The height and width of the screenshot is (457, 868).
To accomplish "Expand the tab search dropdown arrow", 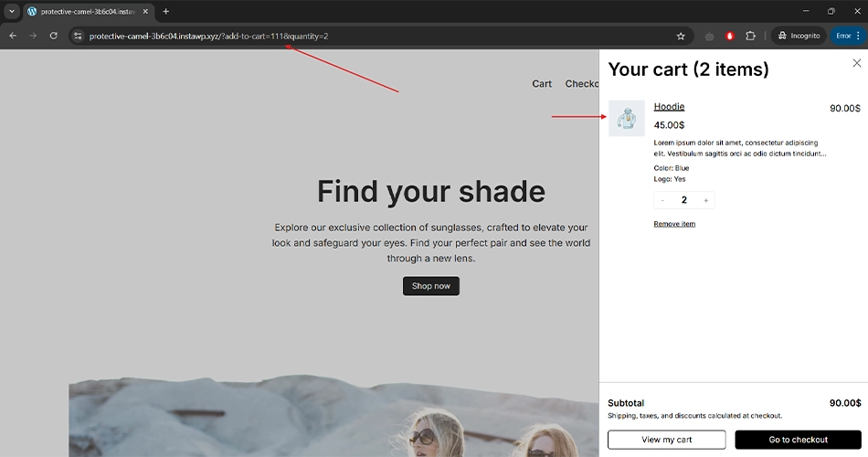I will [12, 11].
